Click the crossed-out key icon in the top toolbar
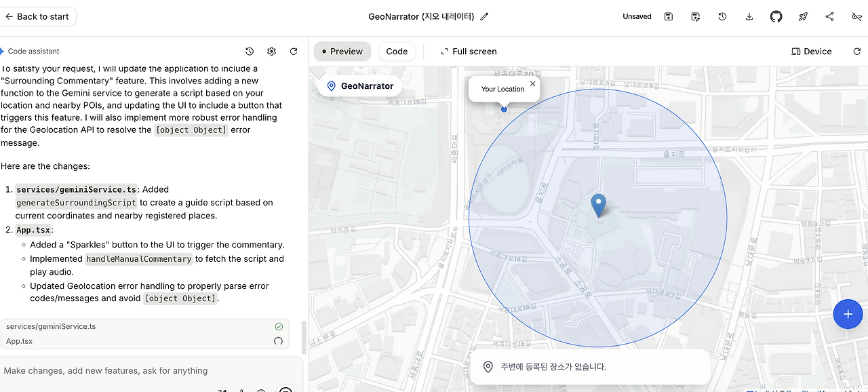This screenshot has height=392, width=868. 856,16
